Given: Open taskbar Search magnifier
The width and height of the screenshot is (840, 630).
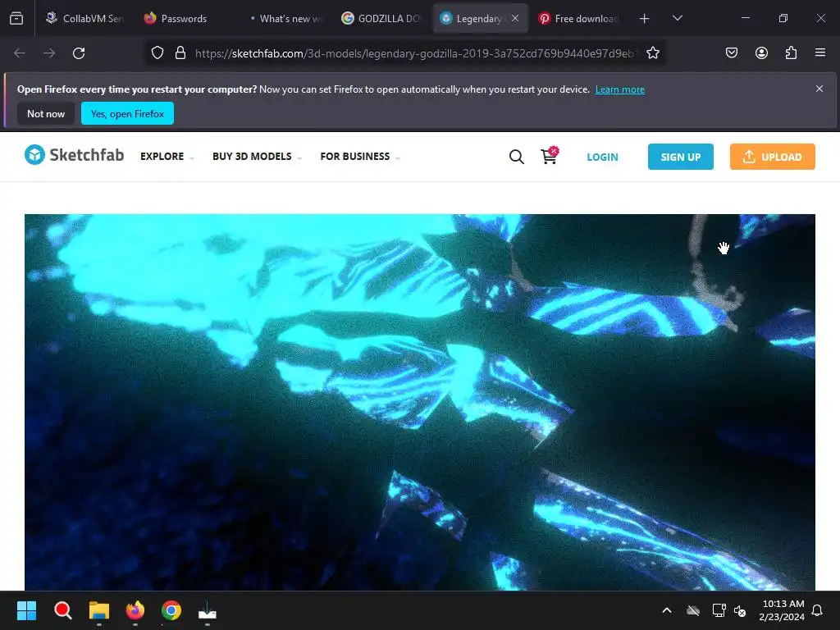Looking at the screenshot, I should 62,610.
